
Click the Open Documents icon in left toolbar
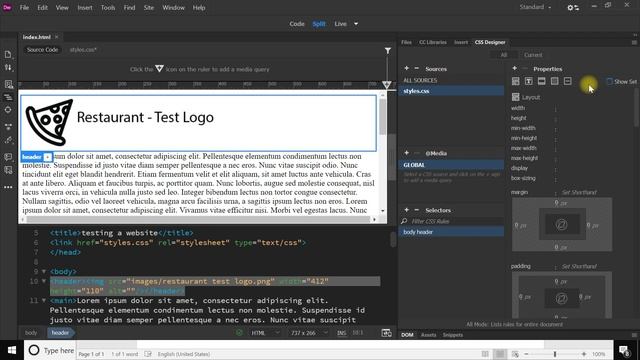pos(8,54)
